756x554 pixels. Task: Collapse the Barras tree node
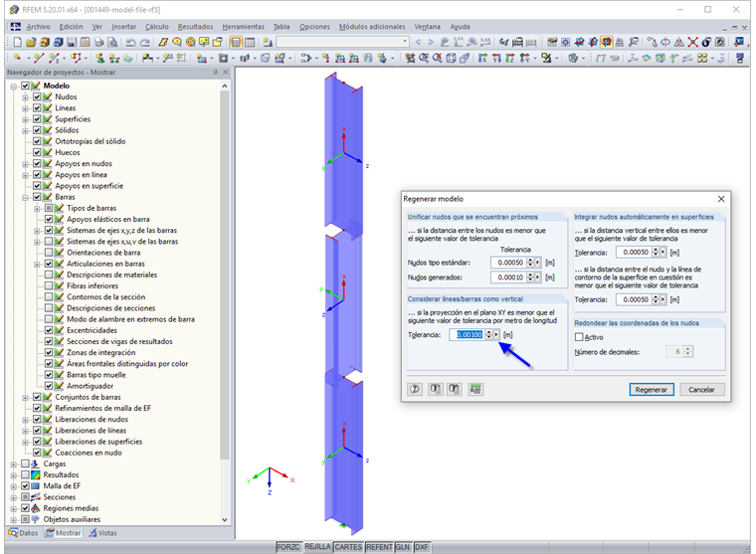25,197
